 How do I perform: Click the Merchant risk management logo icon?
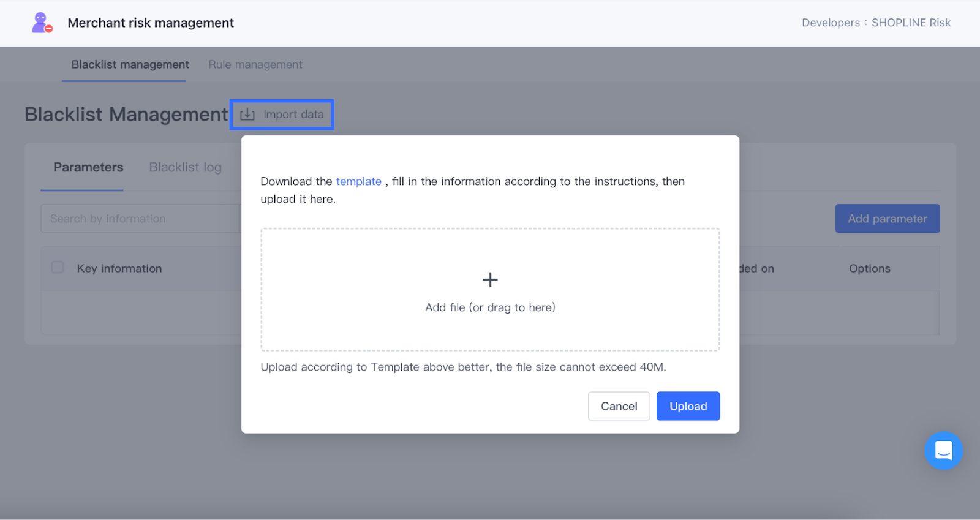[42, 23]
